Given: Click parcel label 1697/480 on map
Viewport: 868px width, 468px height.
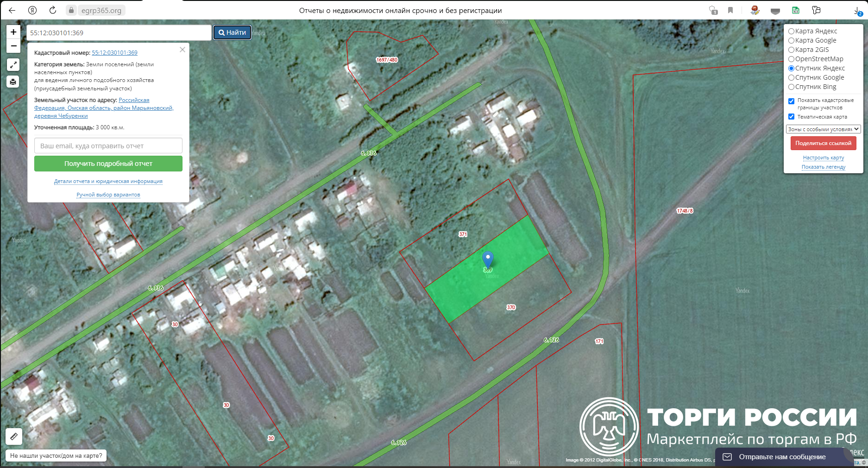Looking at the screenshot, I should (387, 60).
